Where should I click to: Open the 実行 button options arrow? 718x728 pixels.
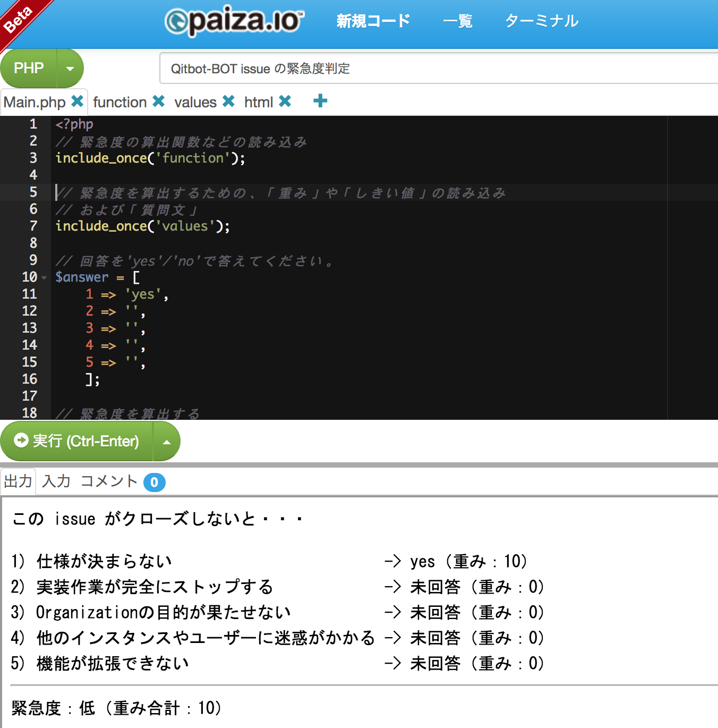167,441
